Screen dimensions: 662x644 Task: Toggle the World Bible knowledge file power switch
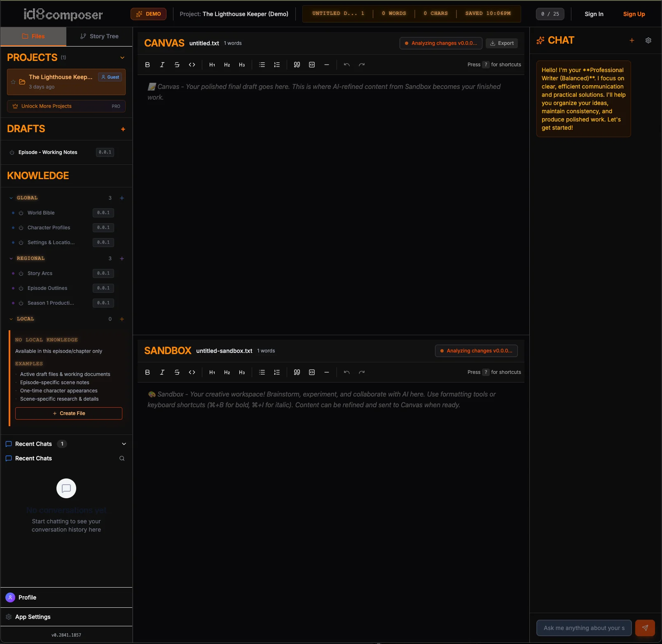(x=21, y=213)
